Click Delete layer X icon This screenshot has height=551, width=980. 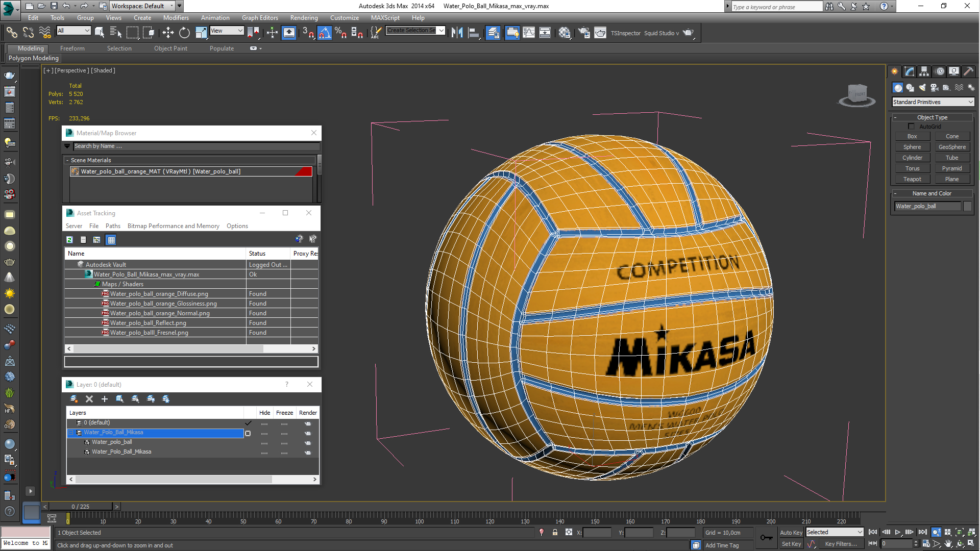point(89,399)
